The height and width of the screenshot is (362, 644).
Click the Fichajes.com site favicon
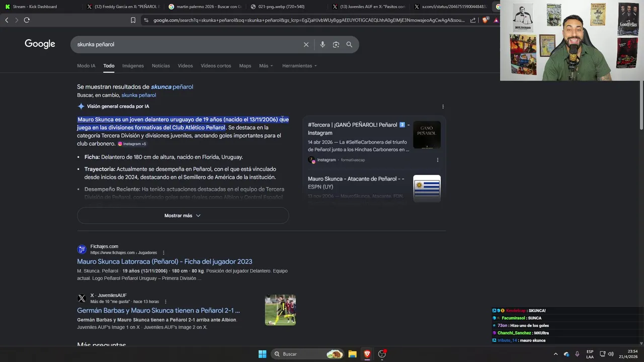pos(82,249)
